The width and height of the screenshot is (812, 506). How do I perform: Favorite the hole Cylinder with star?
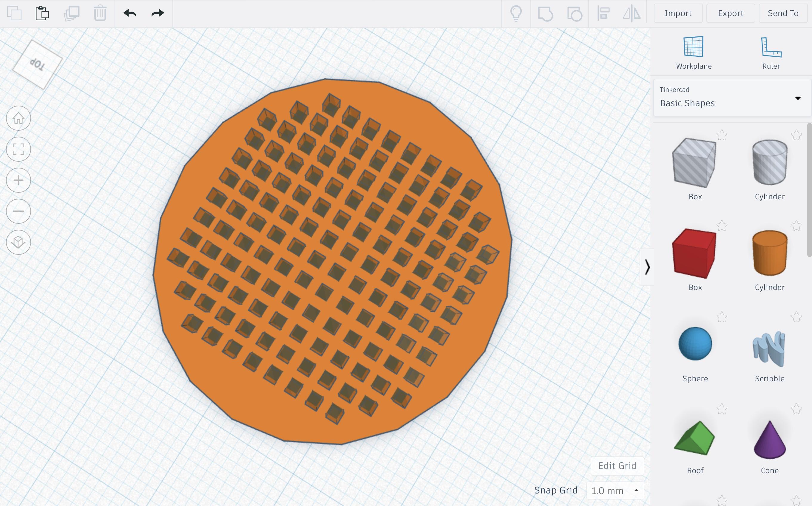click(796, 135)
